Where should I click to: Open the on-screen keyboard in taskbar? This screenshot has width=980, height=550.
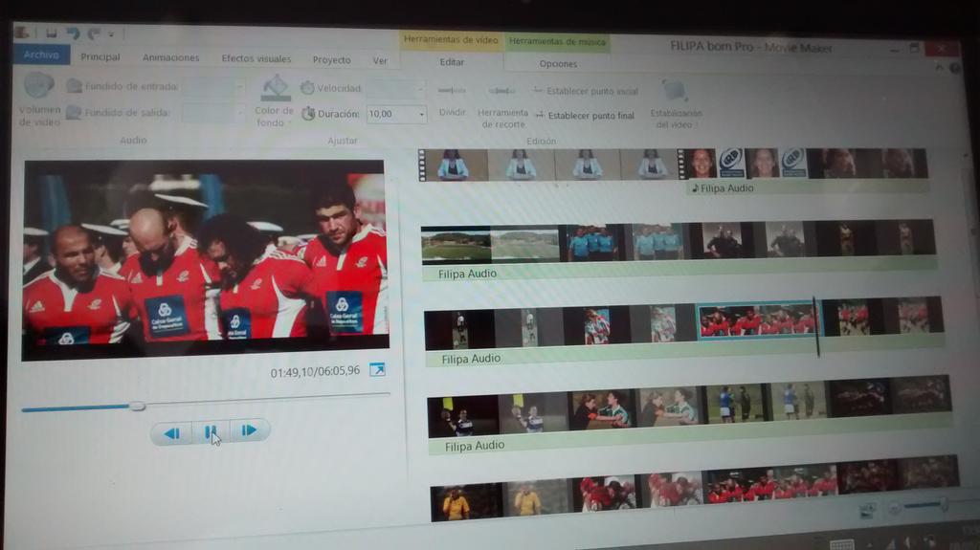[842, 544]
